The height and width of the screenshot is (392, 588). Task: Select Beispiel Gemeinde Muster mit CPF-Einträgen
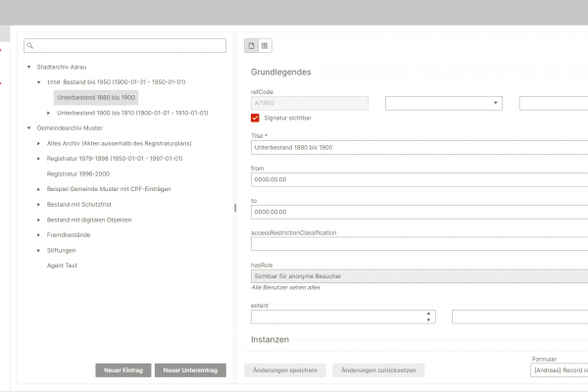click(x=109, y=189)
